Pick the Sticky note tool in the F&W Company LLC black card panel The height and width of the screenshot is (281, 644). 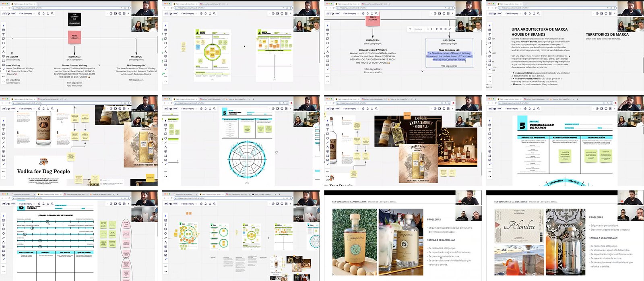[4, 39]
